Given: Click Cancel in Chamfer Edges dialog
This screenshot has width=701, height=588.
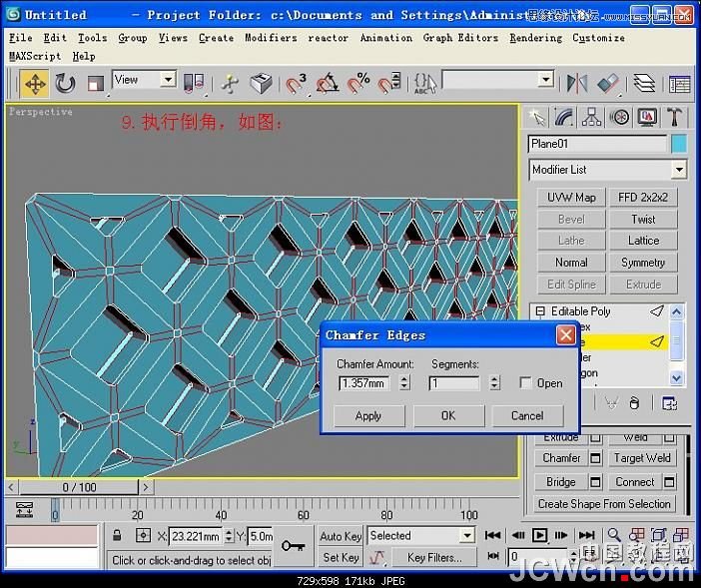Looking at the screenshot, I should (x=527, y=416).
